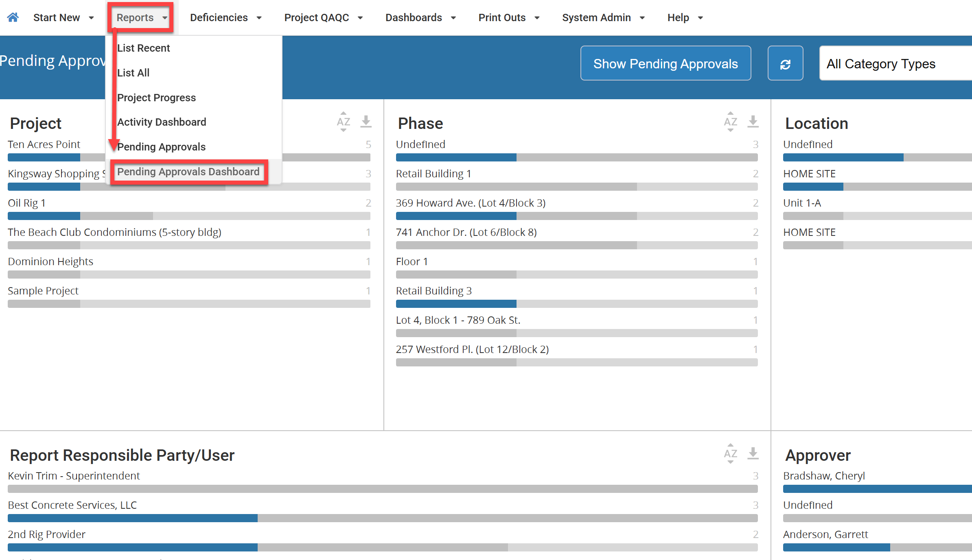Click the Retail Building 3 progress bar
Image resolution: width=972 pixels, height=560 pixels.
pos(576,304)
